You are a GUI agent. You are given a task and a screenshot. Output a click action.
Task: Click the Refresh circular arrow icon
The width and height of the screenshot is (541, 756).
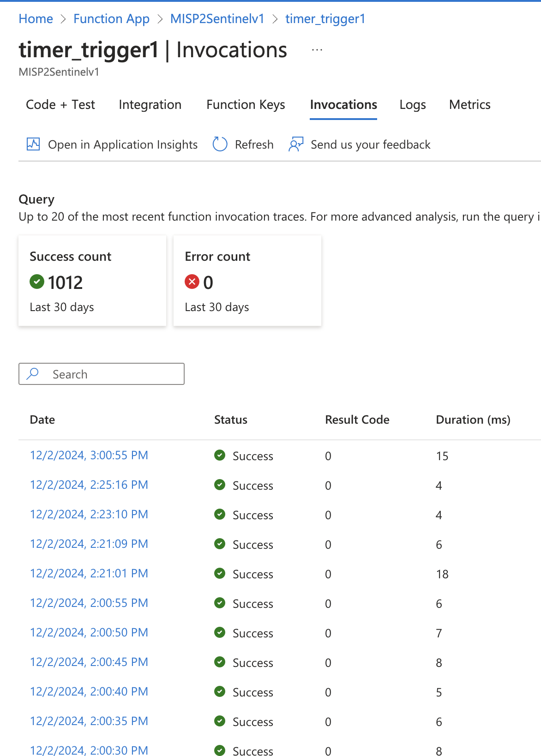tap(220, 144)
